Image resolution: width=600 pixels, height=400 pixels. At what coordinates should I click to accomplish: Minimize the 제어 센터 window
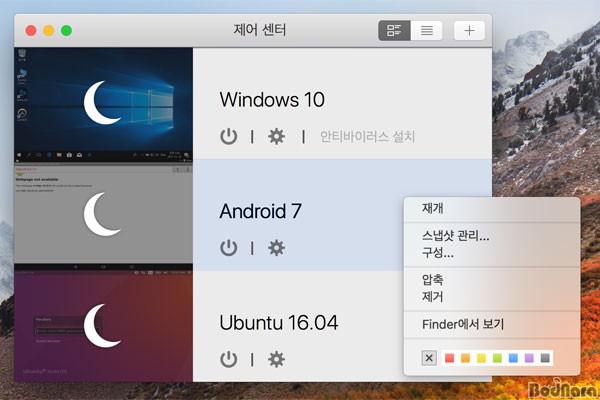49,30
